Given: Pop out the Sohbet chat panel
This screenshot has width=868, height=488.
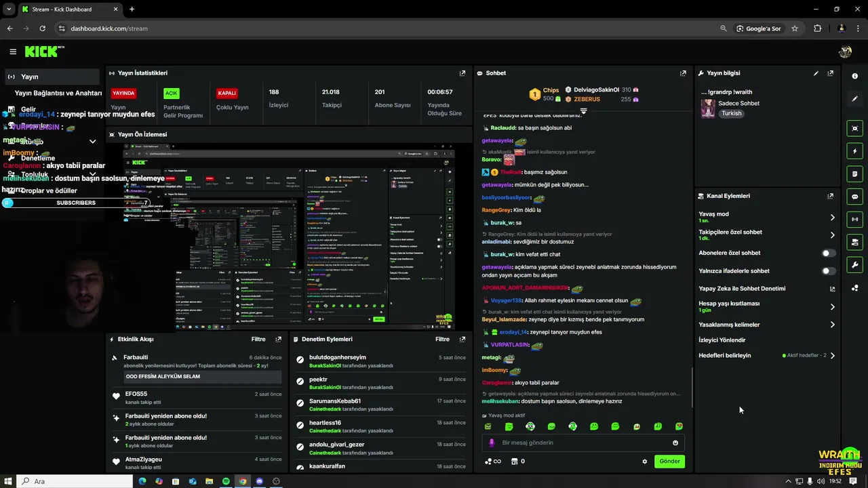Looking at the screenshot, I should [683, 73].
